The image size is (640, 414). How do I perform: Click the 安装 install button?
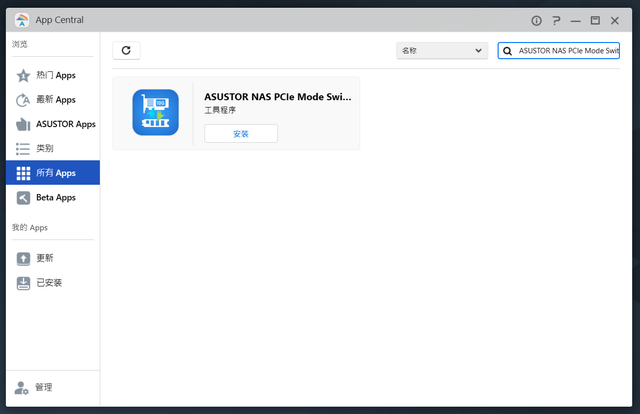pos(241,134)
